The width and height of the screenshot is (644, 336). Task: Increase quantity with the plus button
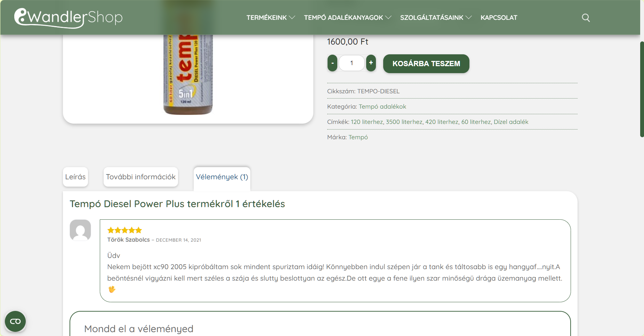point(371,63)
